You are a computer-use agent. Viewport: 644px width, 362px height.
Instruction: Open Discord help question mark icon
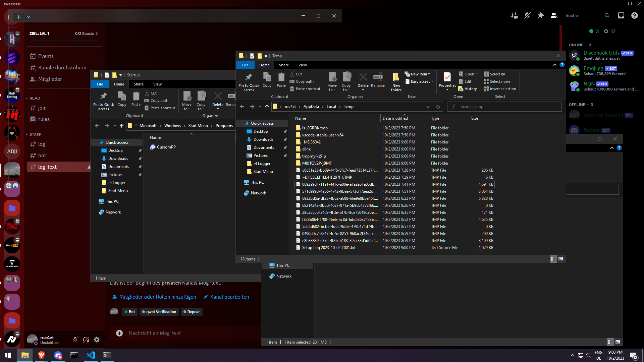(635, 15)
